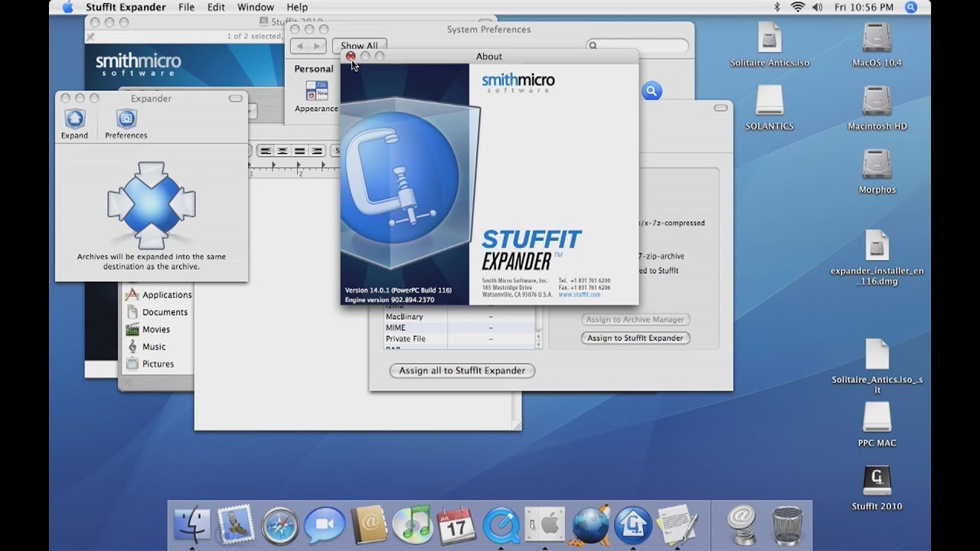This screenshot has height=551, width=980.
Task: Click the System Preferences search field
Action: point(637,46)
